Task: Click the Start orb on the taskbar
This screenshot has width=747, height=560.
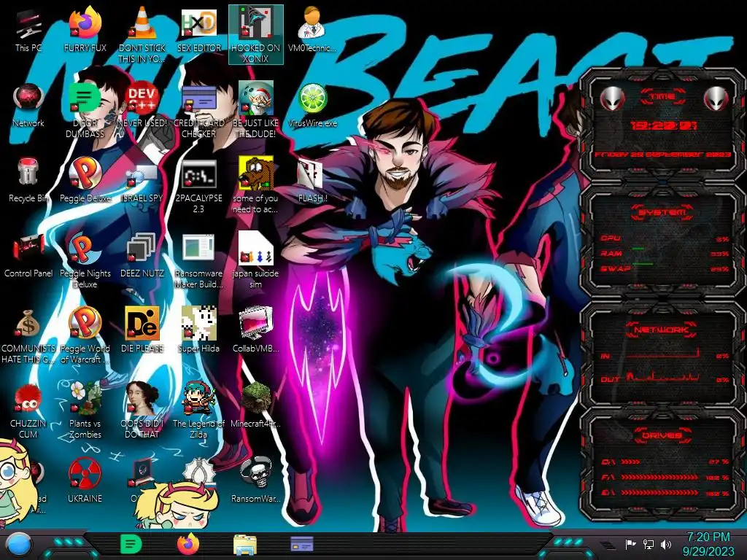Action: (x=18, y=545)
